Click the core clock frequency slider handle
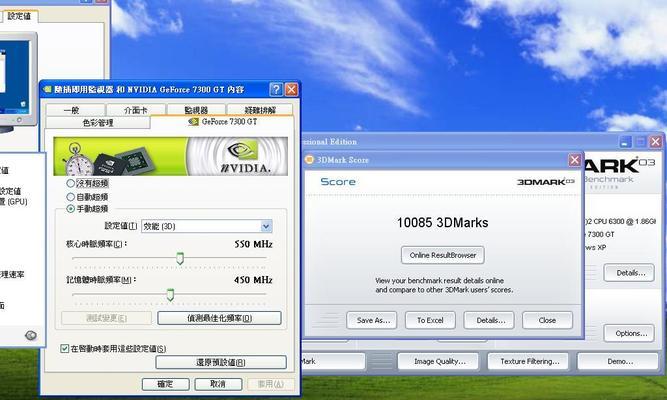Image resolution: width=667 pixels, height=400 pixels. click(x=180, y=258)
